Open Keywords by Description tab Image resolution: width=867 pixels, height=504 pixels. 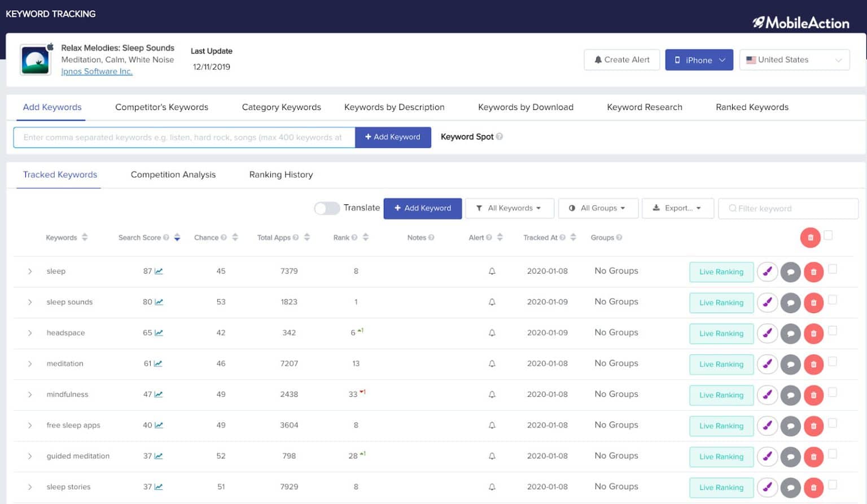pyautogui.click(x=394, y=107)
